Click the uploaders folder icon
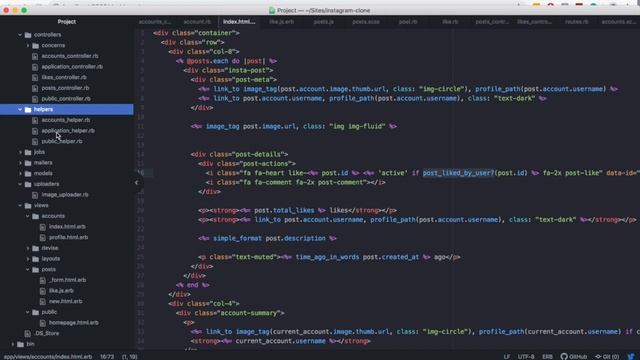 click(x=28, y=184)
